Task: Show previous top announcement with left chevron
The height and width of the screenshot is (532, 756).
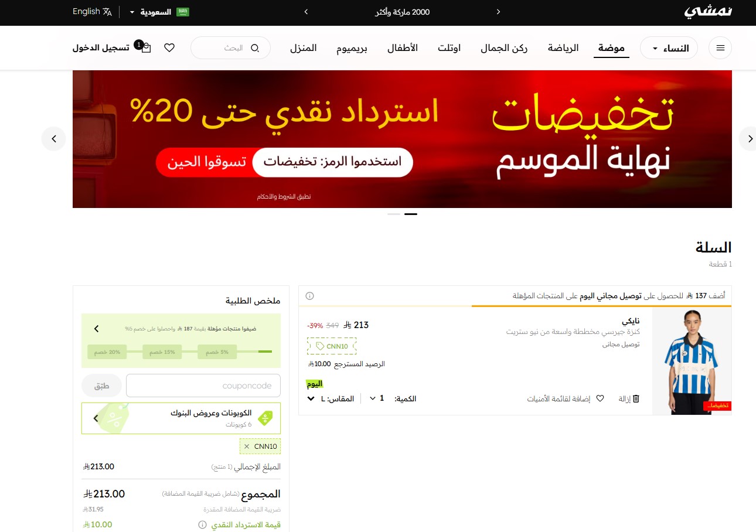Action: [x=306, y=12]
